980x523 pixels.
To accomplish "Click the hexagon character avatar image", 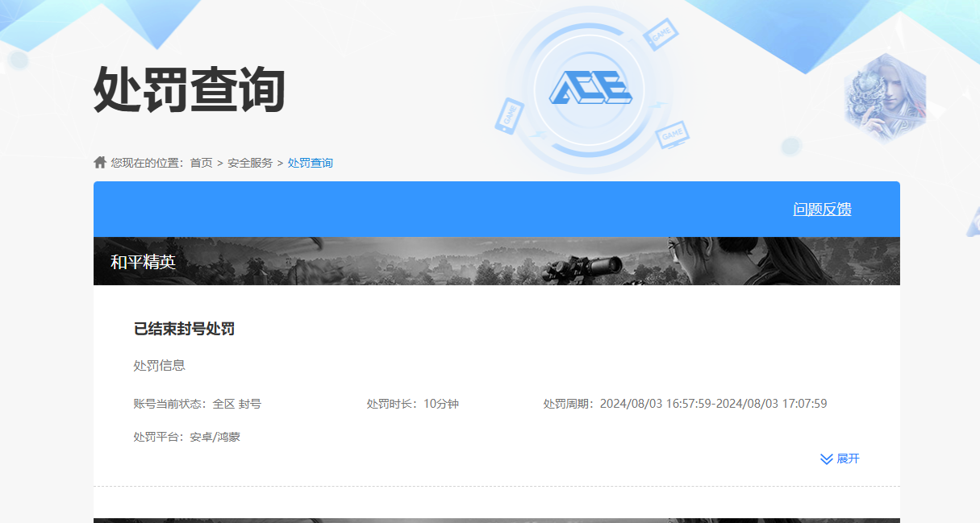I will pyautogui.click(x=885, y=97).
